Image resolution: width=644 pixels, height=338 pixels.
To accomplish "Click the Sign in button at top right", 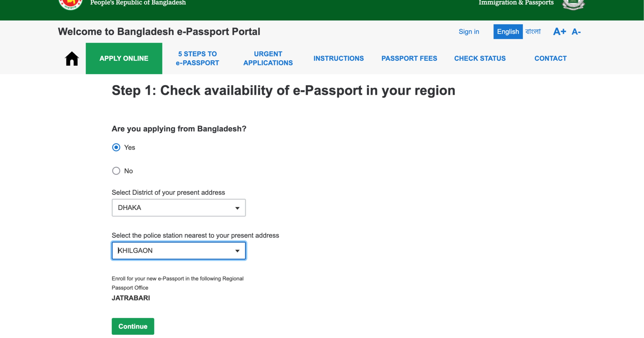I will pyautogui.click(x=469, y=32).
